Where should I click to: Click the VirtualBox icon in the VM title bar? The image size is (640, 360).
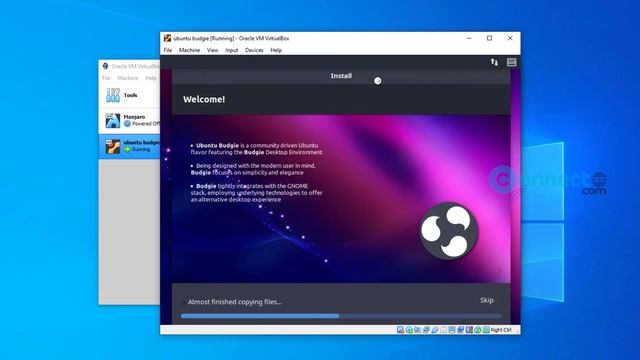point(167,38)
